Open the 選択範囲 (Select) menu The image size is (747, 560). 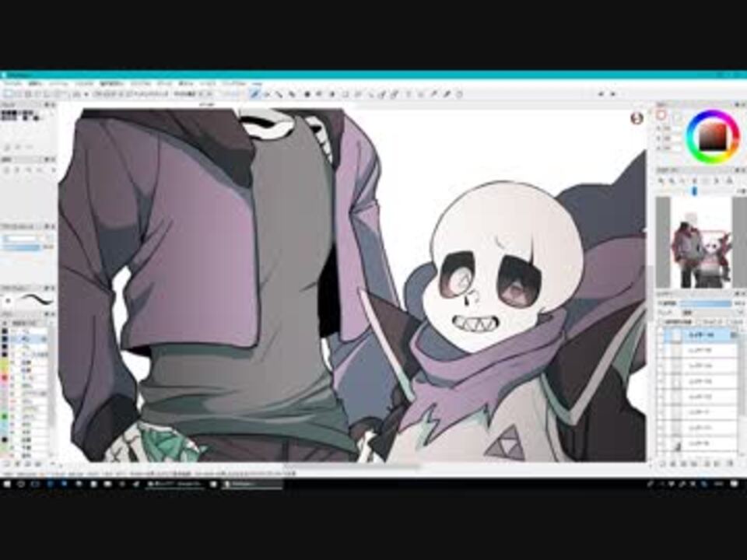pyautogui.click(x=111, y=83)
